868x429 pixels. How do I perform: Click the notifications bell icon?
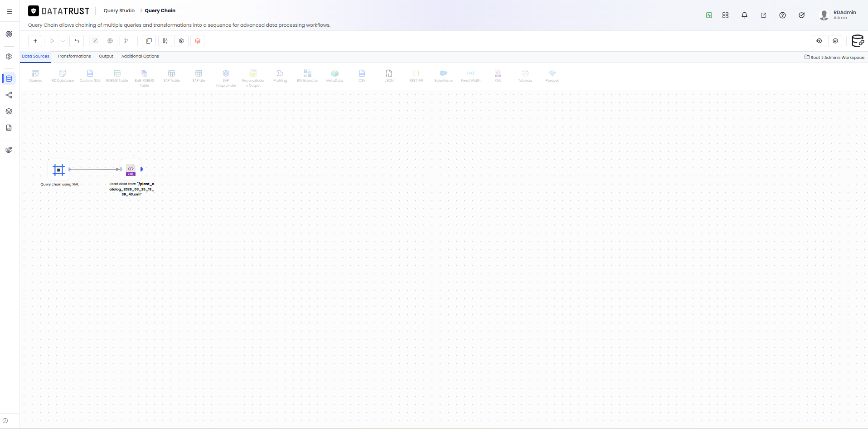point(744,15)
